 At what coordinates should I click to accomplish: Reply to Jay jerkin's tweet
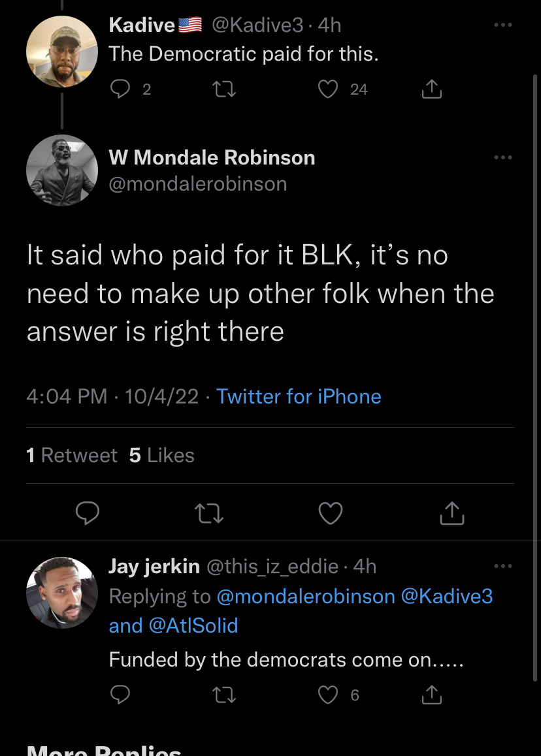tap(120, 695)
